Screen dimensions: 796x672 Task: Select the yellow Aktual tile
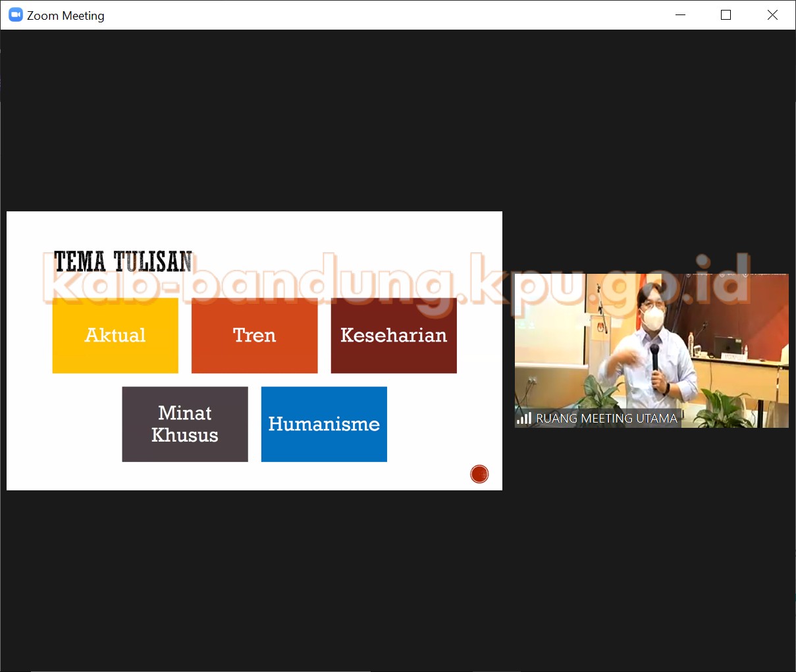(x=115, y=336)
